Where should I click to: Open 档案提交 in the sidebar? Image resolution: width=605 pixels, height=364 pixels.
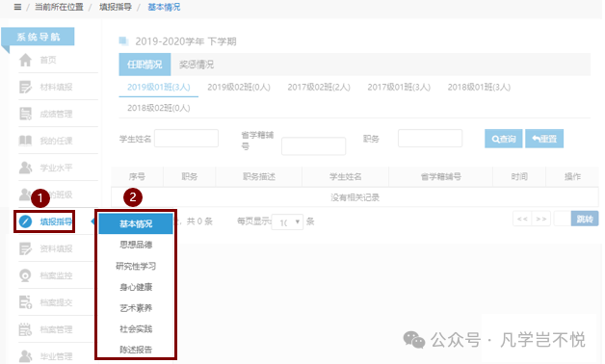tap(56, 302)
